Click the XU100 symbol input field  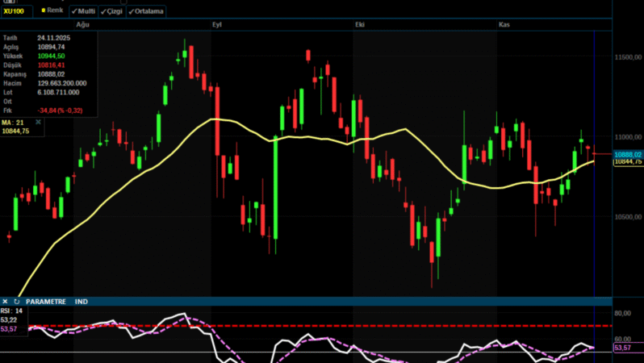16,12
